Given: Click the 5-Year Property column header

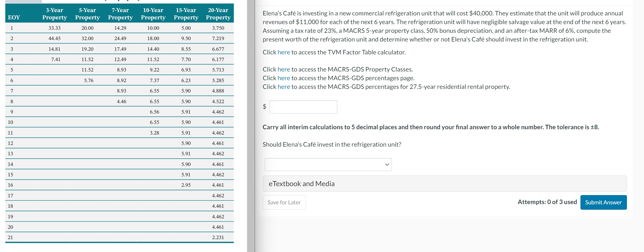Looking at the screenshot, I should click(x=87, y=14).
